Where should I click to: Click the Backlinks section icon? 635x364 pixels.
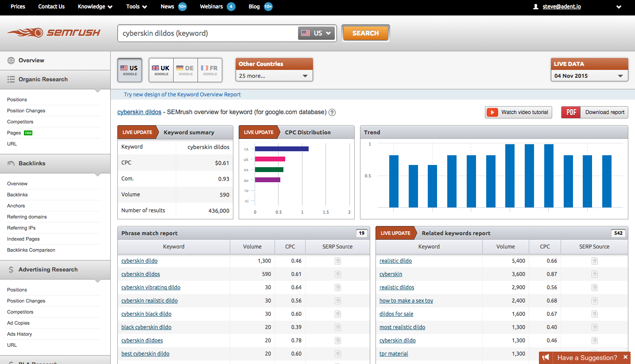point(11,164)
